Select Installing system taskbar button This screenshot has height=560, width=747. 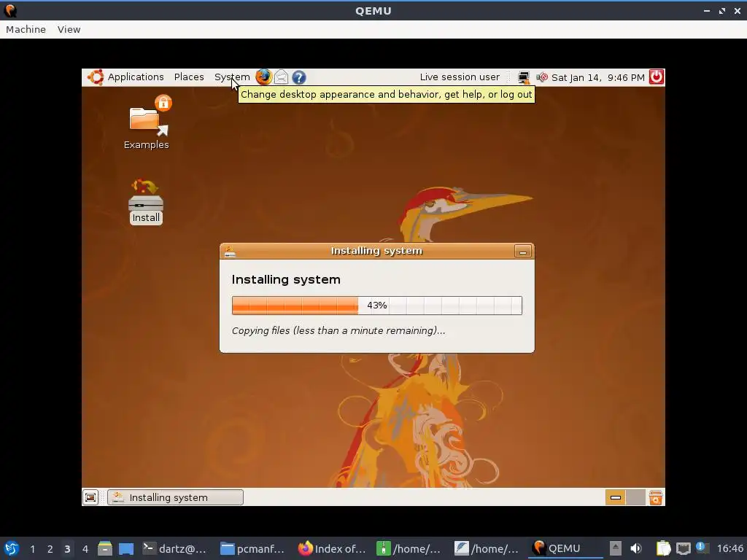pos(175,497)
